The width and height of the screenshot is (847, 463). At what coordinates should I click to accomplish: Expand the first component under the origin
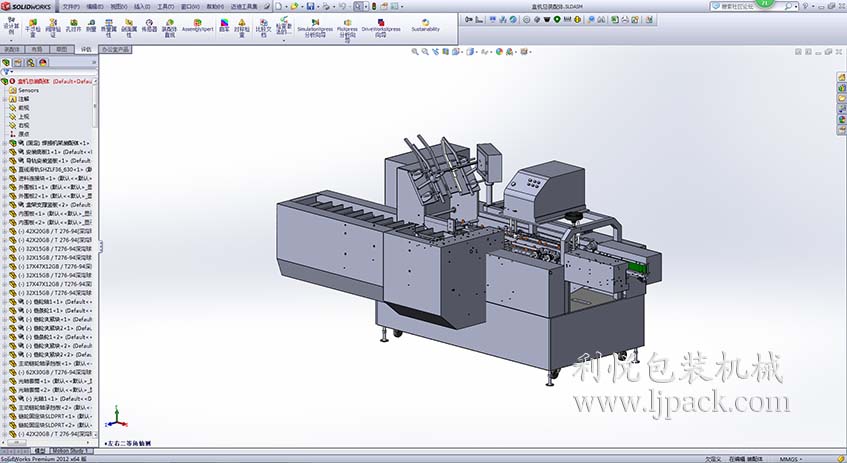(5, 143)
